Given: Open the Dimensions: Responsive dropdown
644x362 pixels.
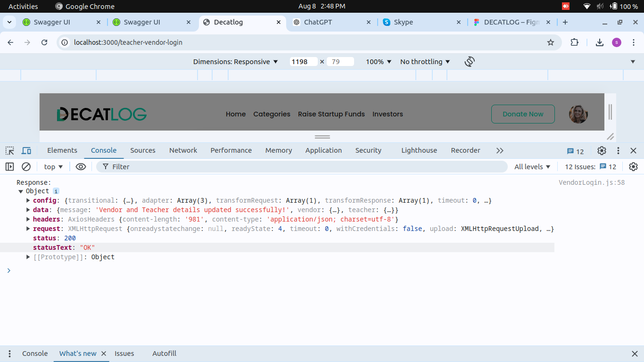Looking at the screenshot, I should pyautogui.click(x=235, y=62).
